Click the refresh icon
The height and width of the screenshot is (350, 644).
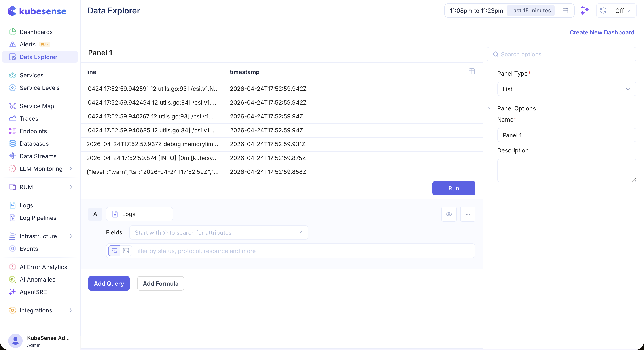pos(603,11)
